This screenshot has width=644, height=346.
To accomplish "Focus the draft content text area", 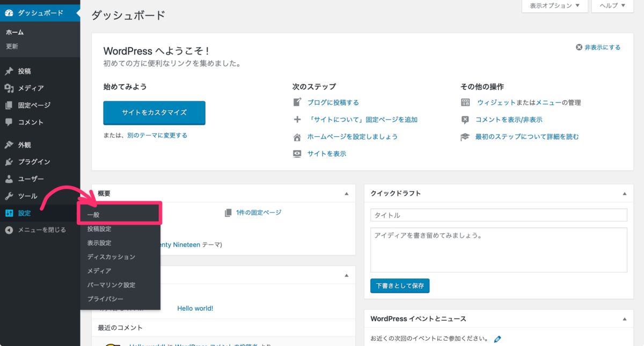I will tap(499, 250).
